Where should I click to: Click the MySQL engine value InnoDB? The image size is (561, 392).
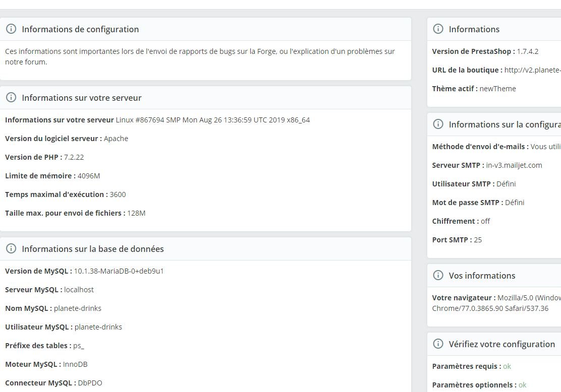click(x=75, y=364)
